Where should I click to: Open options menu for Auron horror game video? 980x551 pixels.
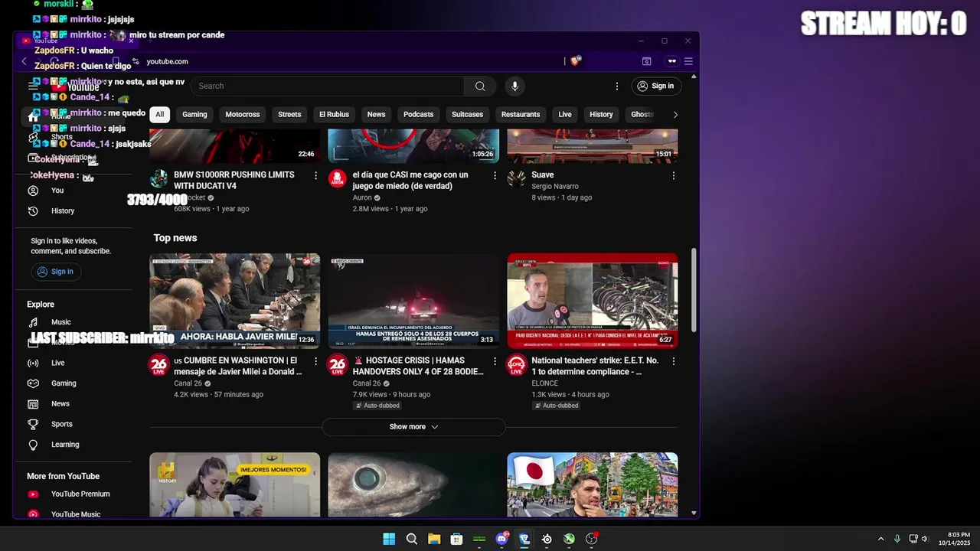[x=495, y=176]
